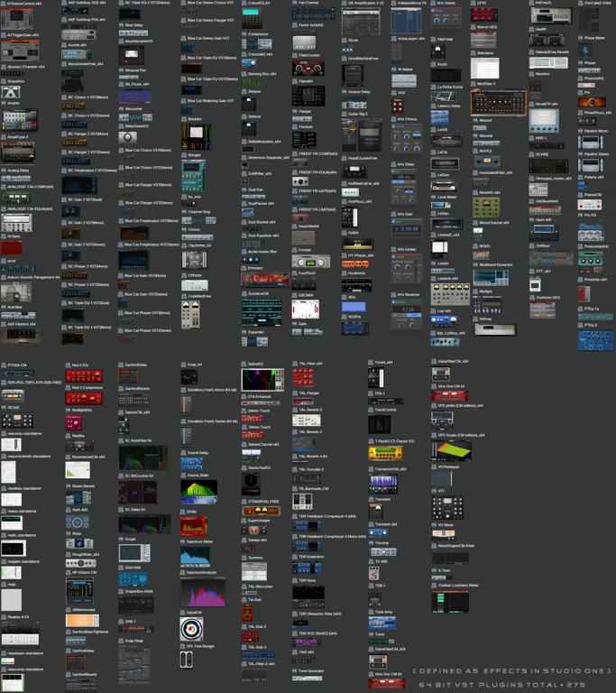The image size is (616, 693).
Task: Click the VST icon beside Marvel GEQ
Action: pos(473,27)
